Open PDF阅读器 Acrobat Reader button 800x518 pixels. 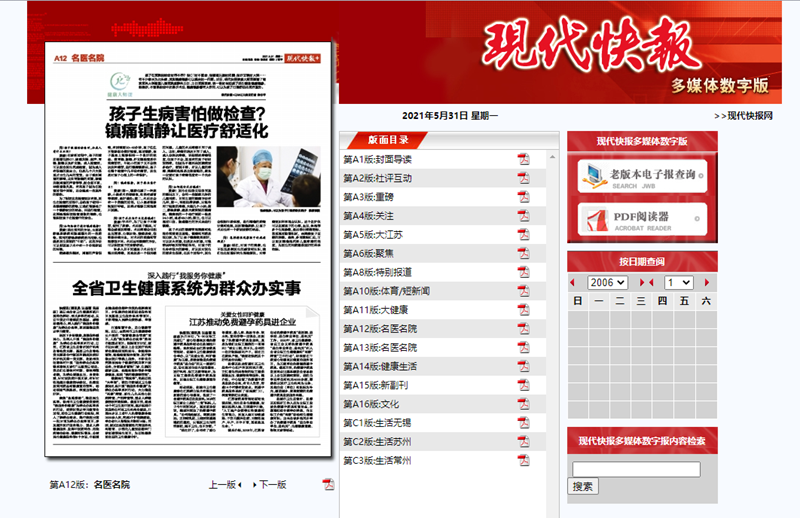pyautogui.click(x=642, y=219)
